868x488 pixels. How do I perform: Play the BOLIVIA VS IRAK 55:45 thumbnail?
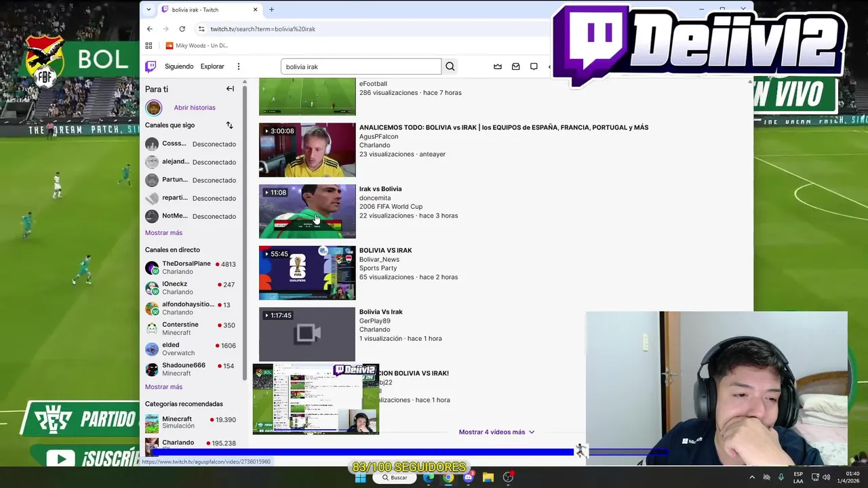click(x=307, y=273)
